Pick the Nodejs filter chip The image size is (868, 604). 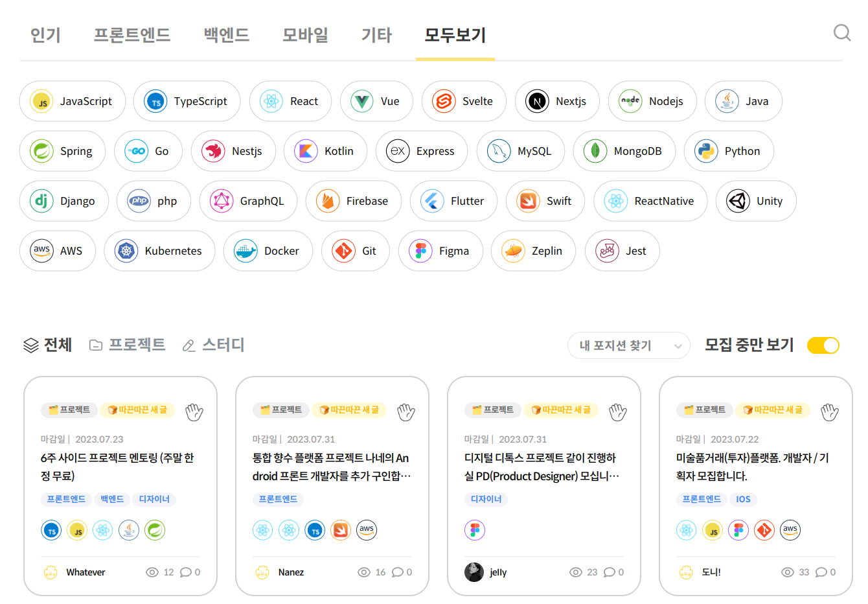coord(652,101)
